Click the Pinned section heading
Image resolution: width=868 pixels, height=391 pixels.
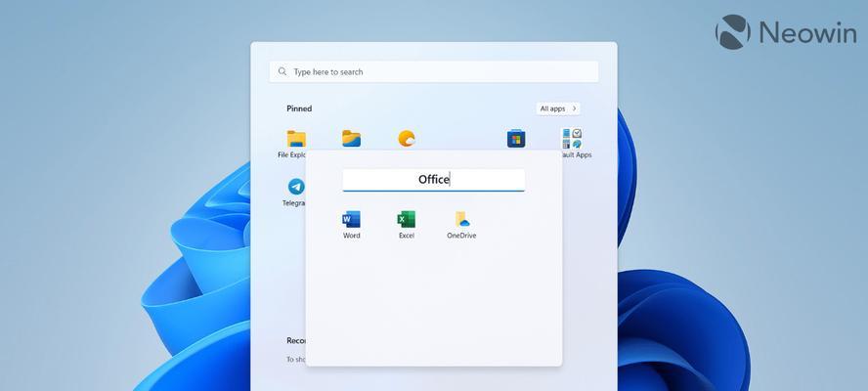pyautogui.click(x=299, y=109)
